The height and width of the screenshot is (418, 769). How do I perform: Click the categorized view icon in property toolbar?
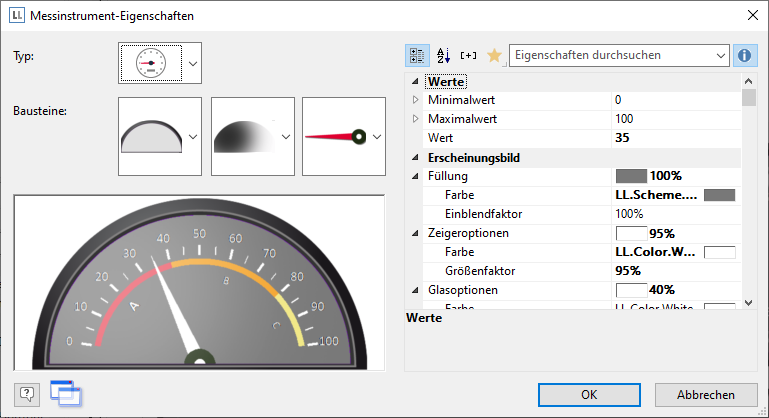(418, 56)
